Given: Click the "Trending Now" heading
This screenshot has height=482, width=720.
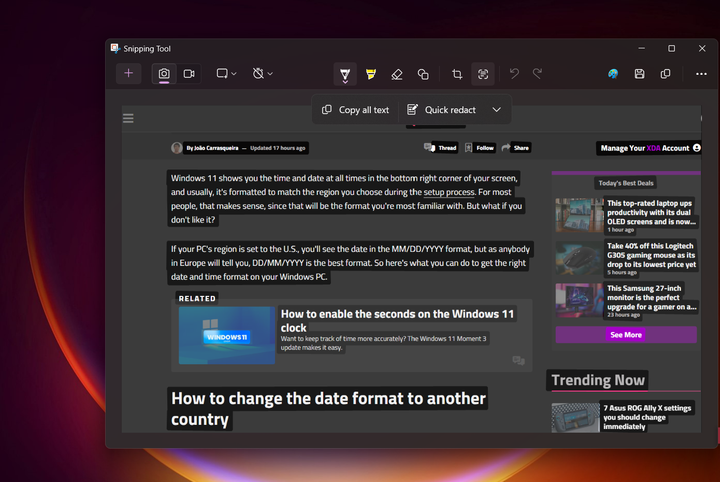Looking at the screenshot, I should (x=598, y=380).
